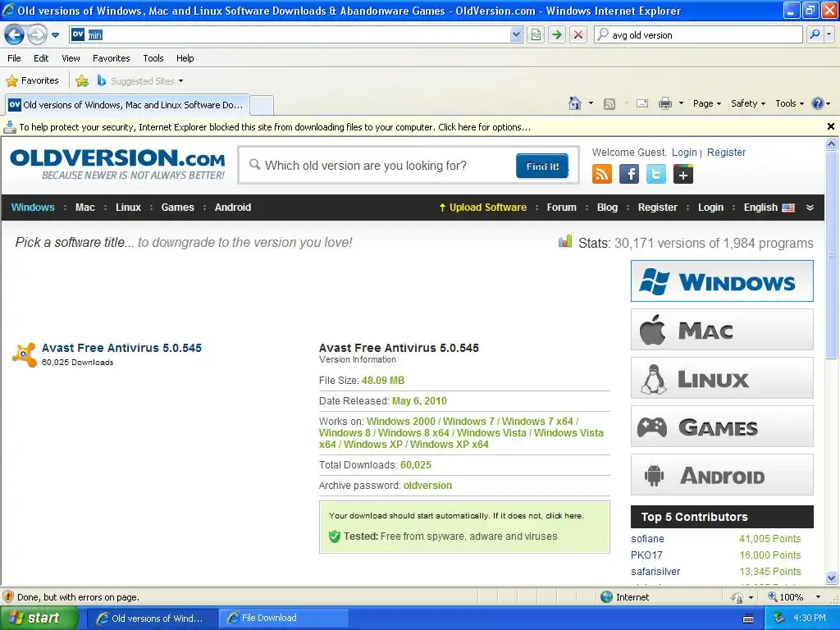Click the search magnifier button
Screen dimensions: 840x630
[815, 34]
